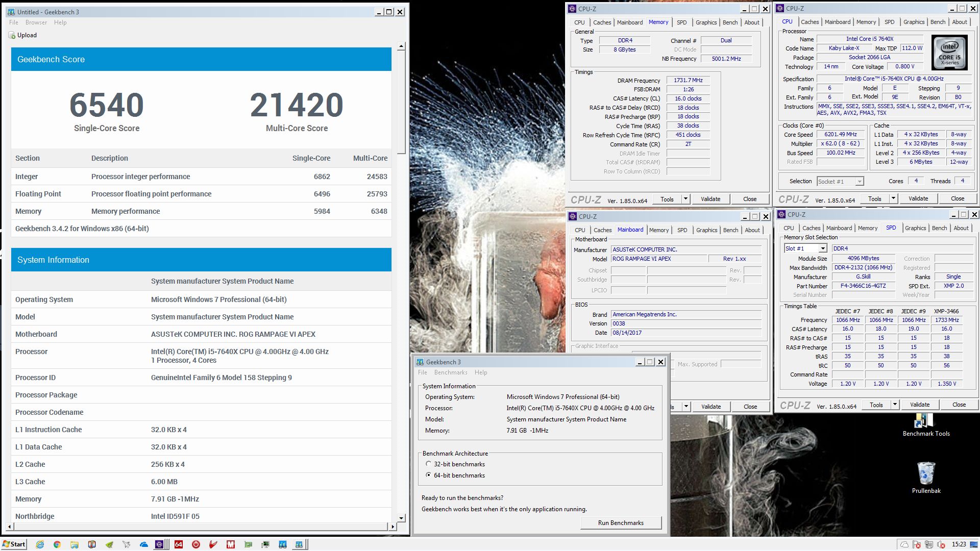Click the red 64 taskbar icon

(x=179, y=544)
